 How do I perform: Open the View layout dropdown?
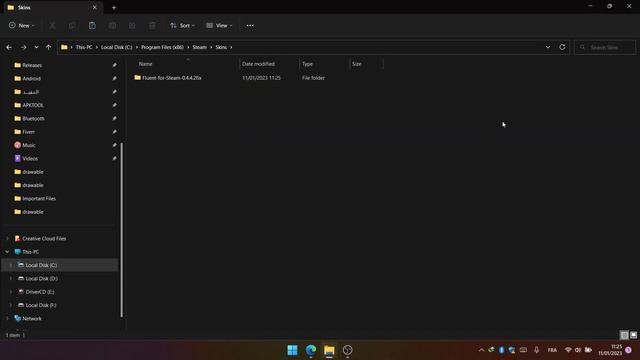pos(219,26)
